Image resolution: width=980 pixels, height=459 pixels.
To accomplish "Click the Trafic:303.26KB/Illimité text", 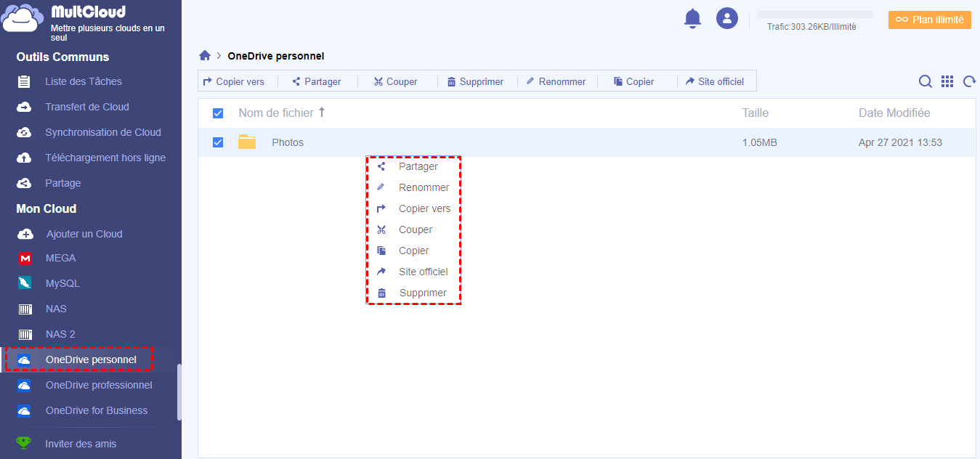I will pyautogui.click(x=811, y=27).
